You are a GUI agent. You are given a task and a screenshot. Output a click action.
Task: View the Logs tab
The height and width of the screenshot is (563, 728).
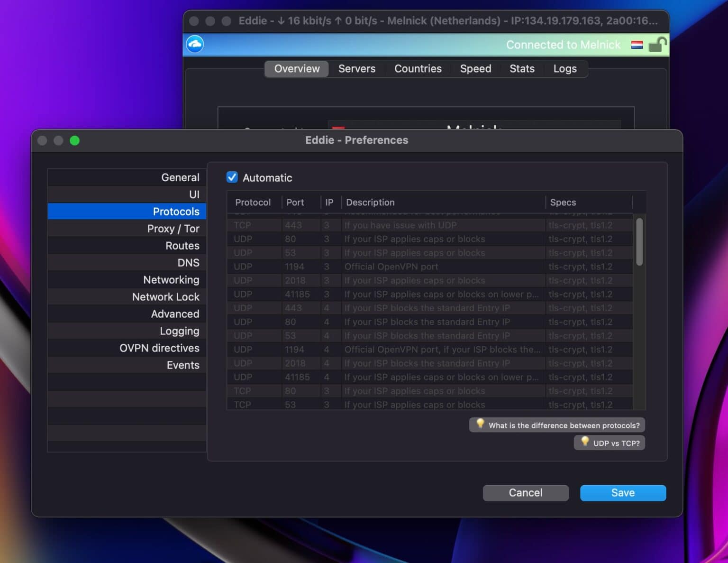pyautogui.click(x=564, y=69)
